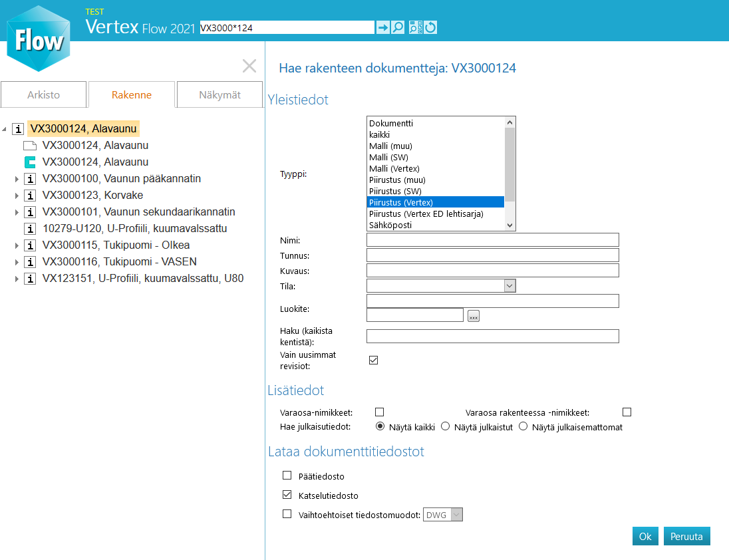Select the Näytä julkaistut radio button
This screenshot has width=729, height=560.
tap(446, 426)
